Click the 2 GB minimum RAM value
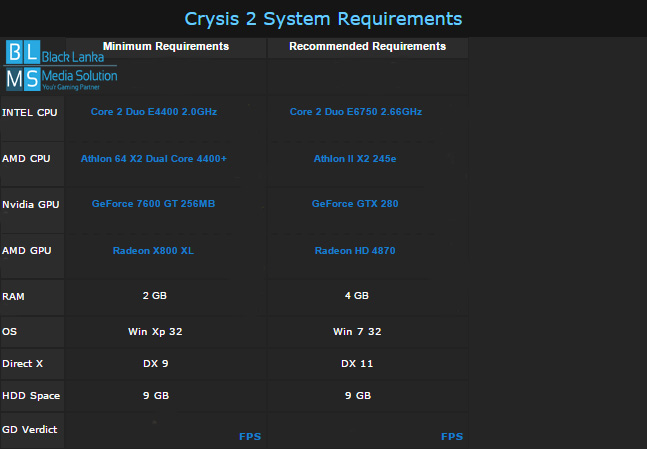This screenshot has width=647, height=449. [x=155, y=296]
